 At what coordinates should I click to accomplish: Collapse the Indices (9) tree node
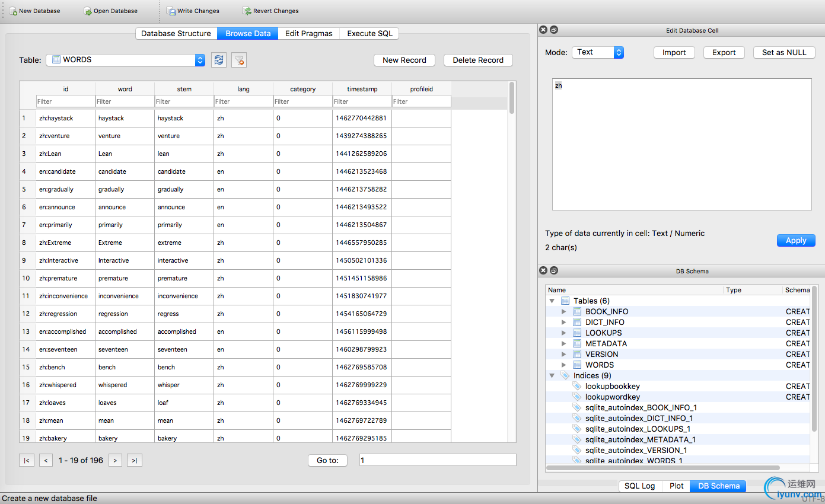(x=552, y=376)
